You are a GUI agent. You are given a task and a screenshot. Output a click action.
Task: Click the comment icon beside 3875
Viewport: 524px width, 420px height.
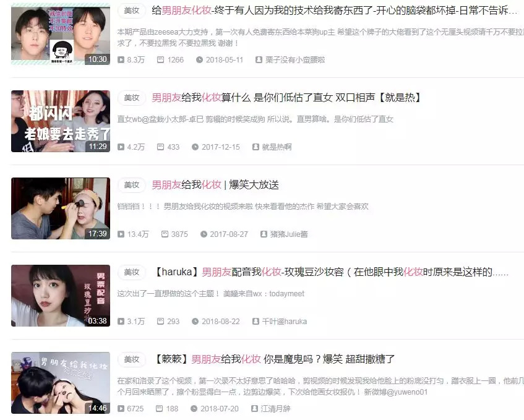coord(165,234)
